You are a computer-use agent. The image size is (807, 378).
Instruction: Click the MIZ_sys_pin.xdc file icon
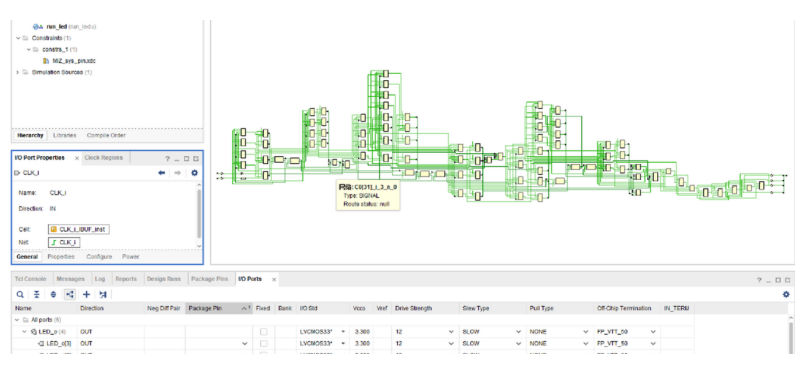coord(46,61)
